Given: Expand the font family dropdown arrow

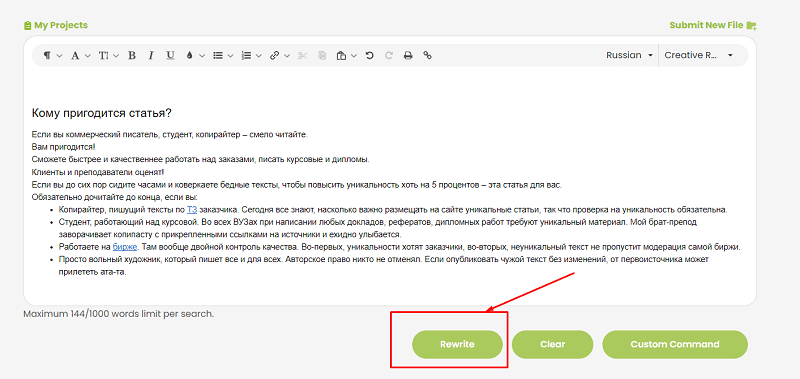Looking at the screenshot, I should click(88, 56).
